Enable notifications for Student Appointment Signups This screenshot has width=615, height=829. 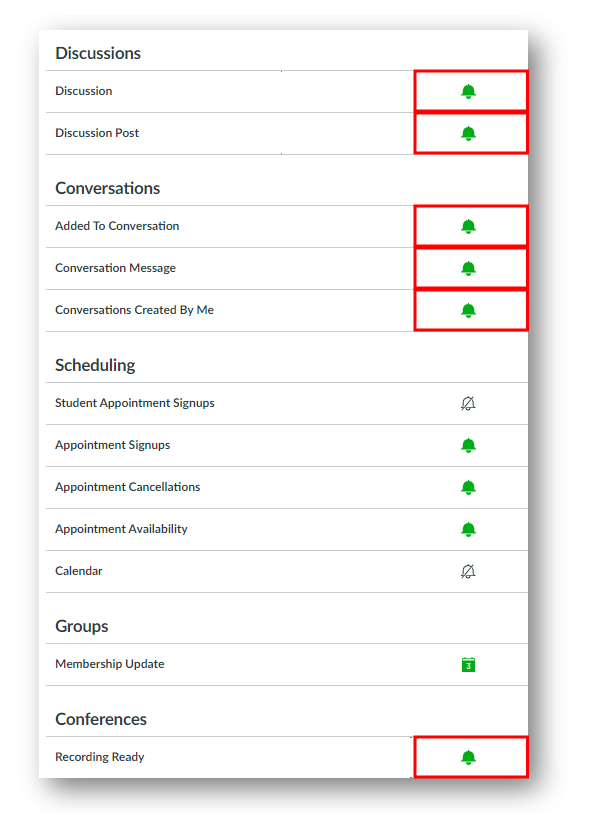[469, 403]
